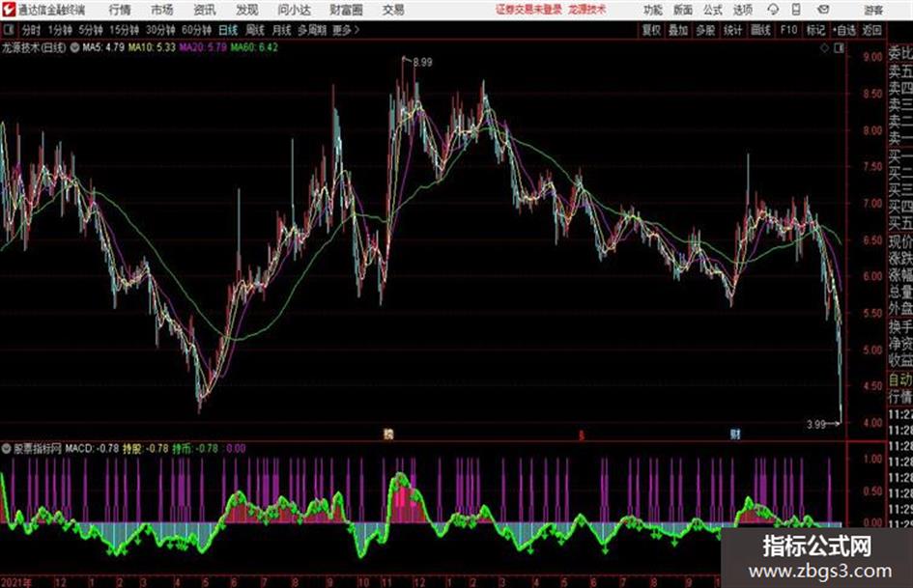913x588 pixels.
Task: Click the 通达信 red logo icon
Action: coord(8,10)
